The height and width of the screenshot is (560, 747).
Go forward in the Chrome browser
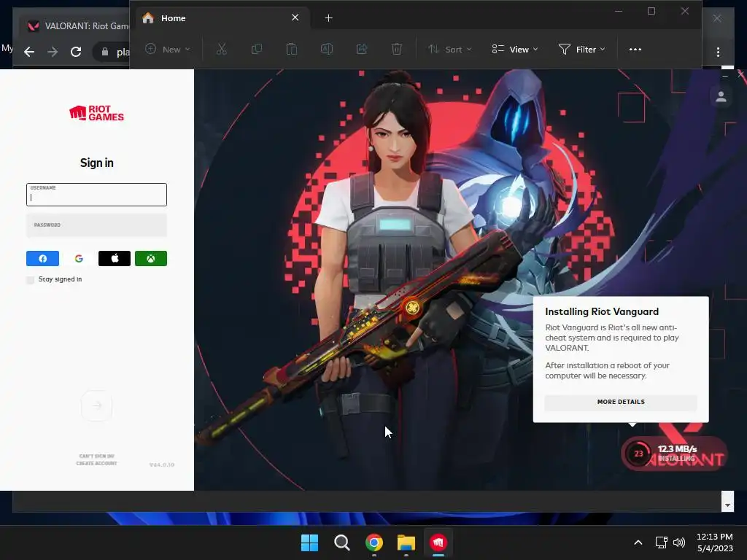(x=53, y=52)
